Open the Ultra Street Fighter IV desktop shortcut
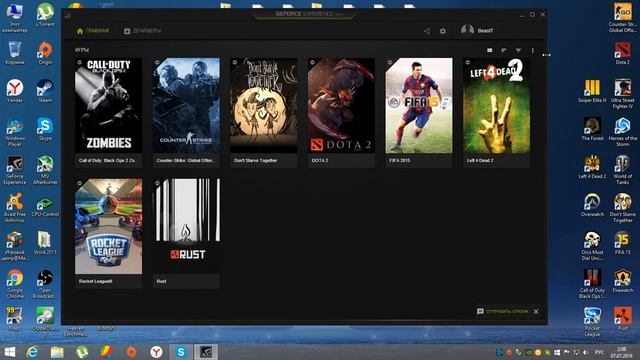The width and height of the screenshot is (640, 360). point(622,94)
